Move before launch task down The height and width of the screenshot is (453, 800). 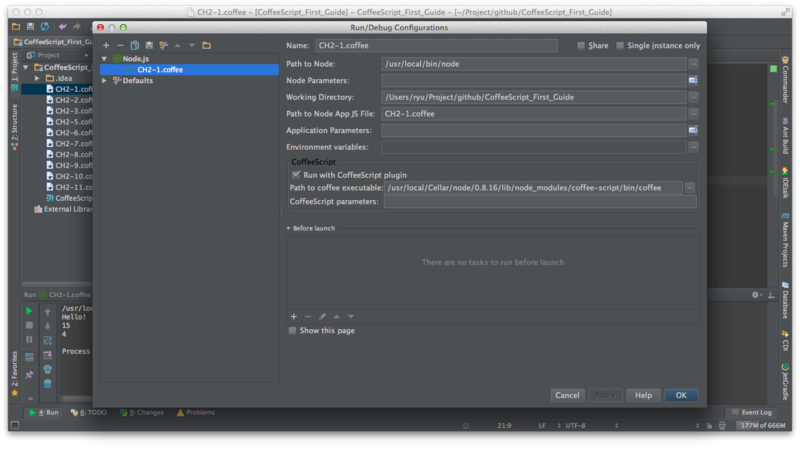pyautogui.click(x=351, y=316)
